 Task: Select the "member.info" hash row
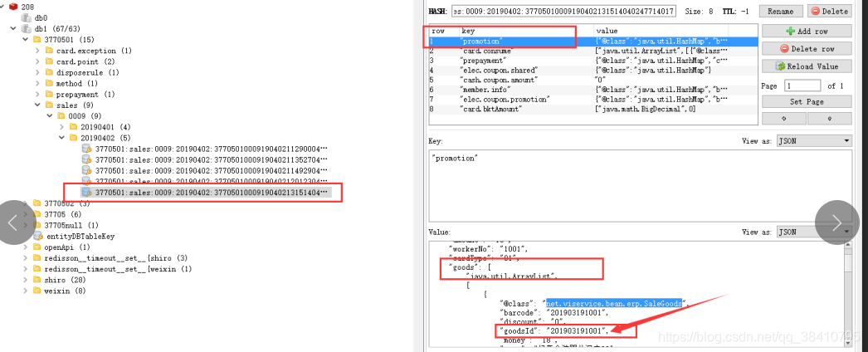pyautogui.click(x=592, y=89)
